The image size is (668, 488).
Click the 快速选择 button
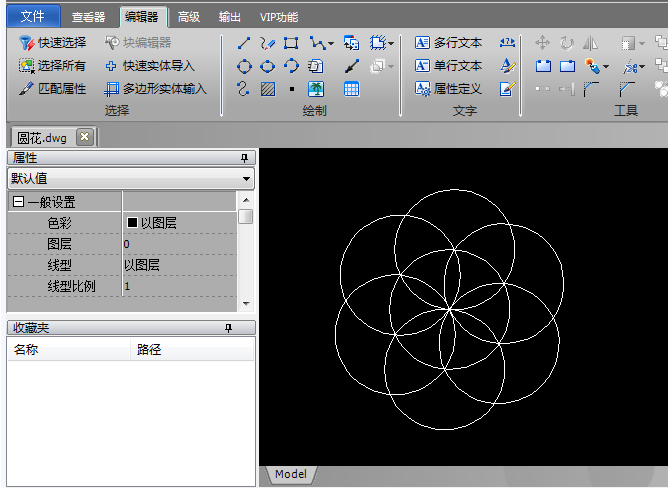(52, 43)
